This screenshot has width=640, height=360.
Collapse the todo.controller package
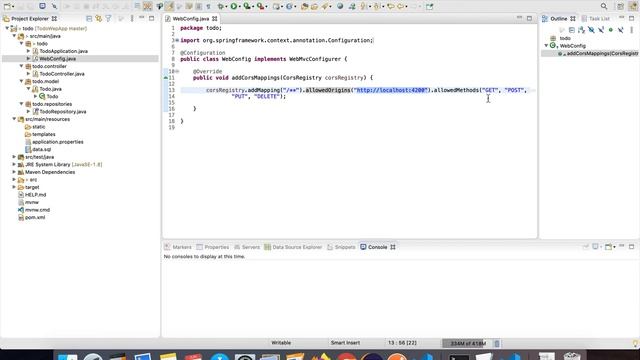(21, 66)
